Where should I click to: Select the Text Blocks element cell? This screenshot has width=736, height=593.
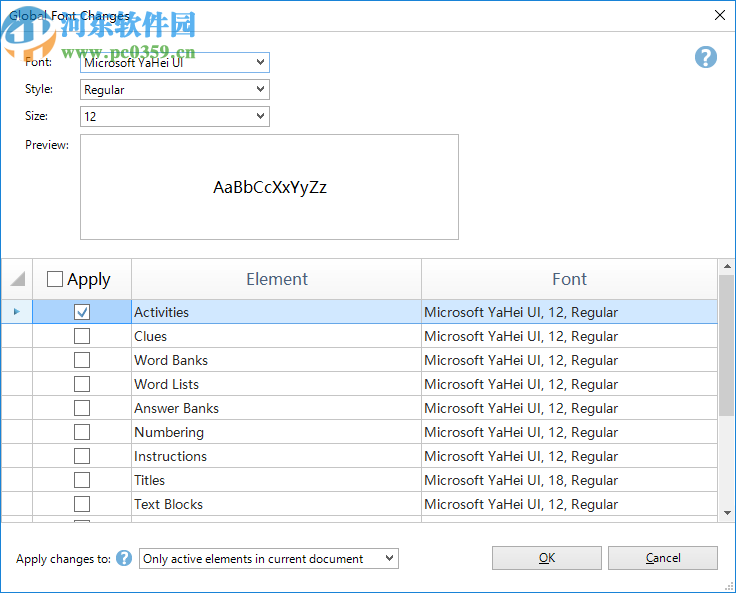[276, 504]
